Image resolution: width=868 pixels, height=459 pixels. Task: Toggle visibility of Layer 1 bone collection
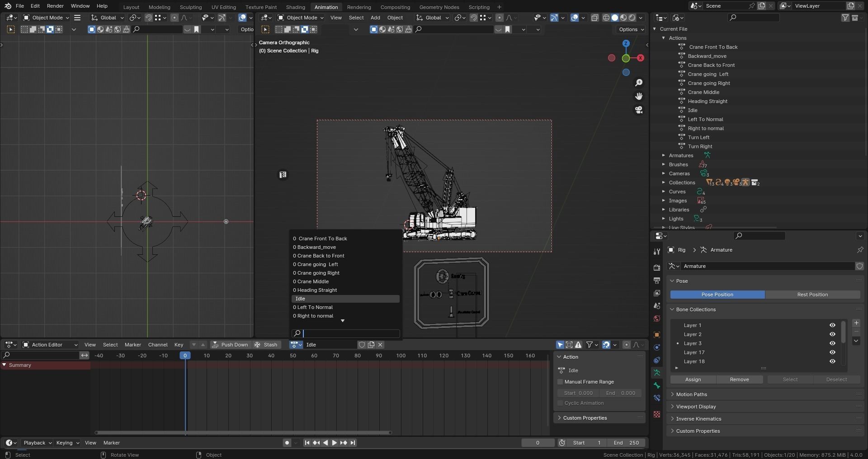coord(832,325)
